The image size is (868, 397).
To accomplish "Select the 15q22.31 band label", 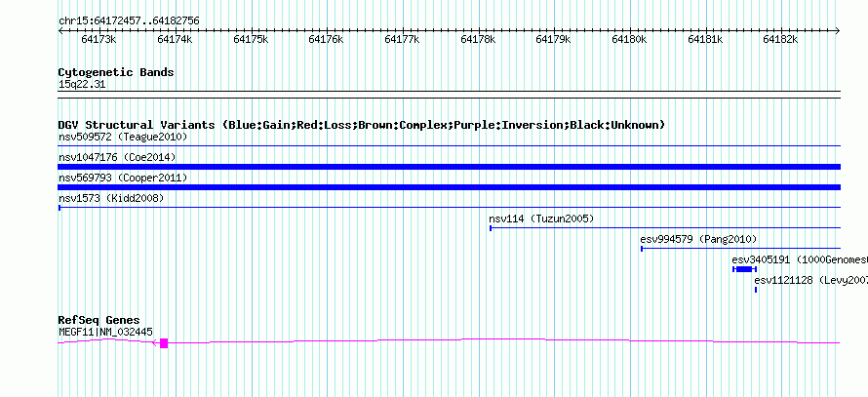I will (x=82, y=85).
